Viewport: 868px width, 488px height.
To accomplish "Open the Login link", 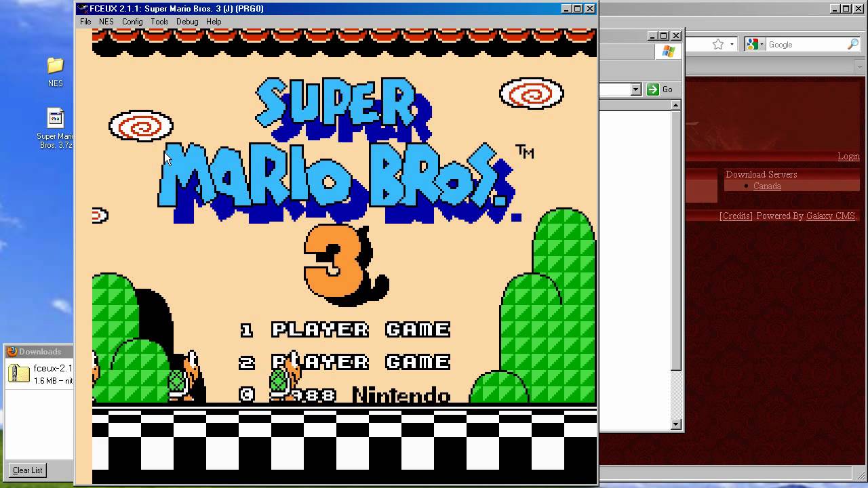I will coord(848,156).
